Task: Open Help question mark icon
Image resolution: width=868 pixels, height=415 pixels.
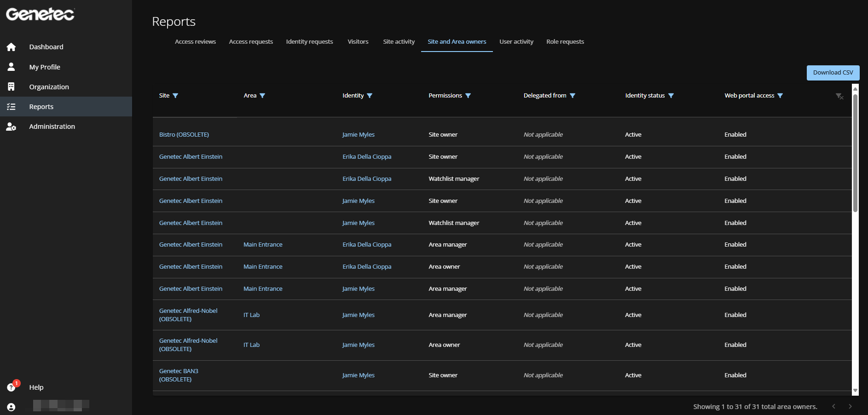Action: click(11, 387)
